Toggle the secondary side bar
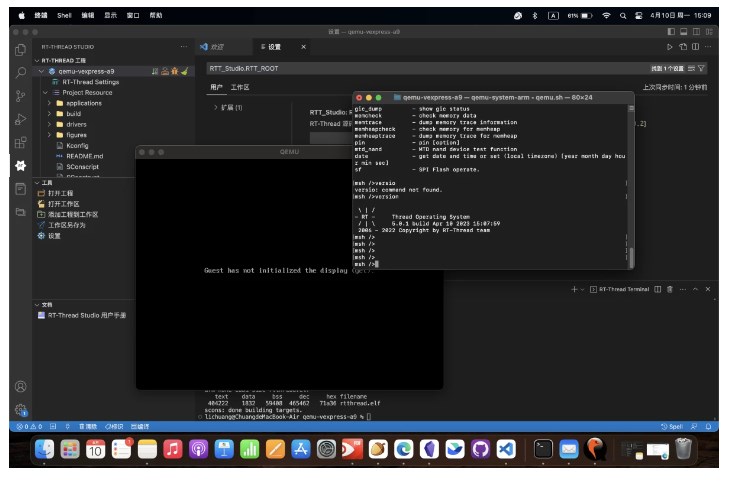730x482 pixels. point(696,32)
